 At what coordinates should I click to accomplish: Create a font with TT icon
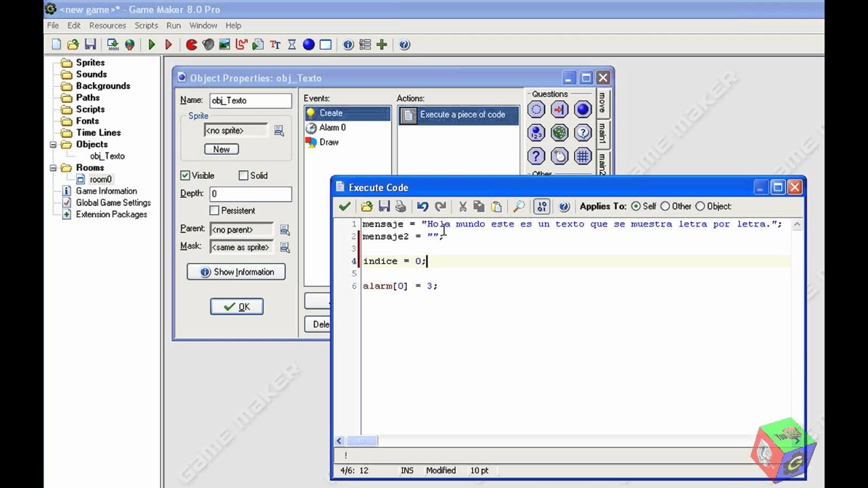tap(275, 45)
